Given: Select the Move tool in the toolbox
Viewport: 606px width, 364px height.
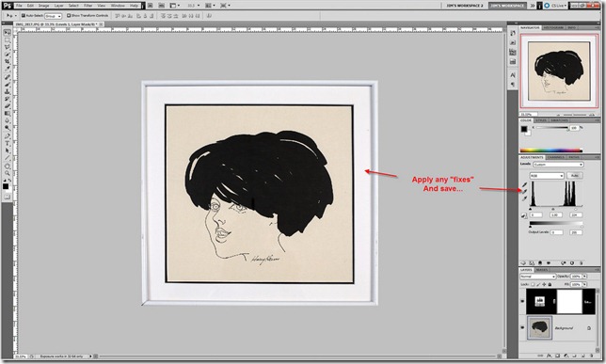Looking at the screenshot, I should click(7, 33).
